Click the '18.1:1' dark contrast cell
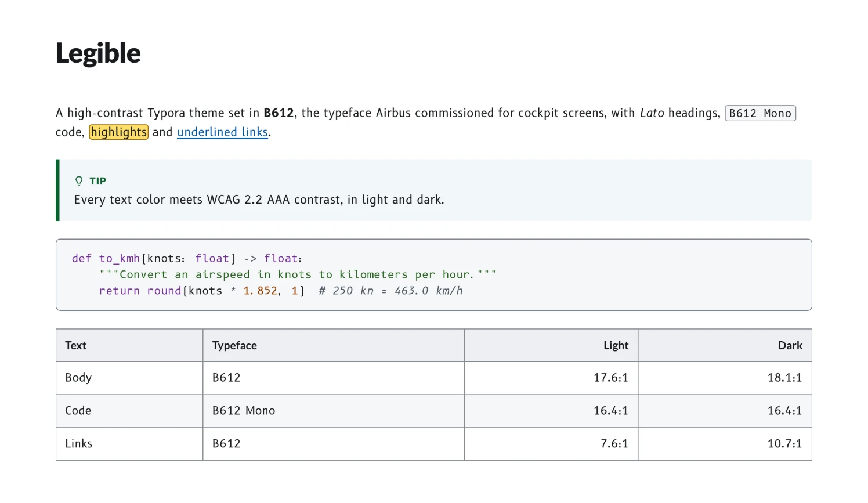868x503 pixels. tap(725, 378)
